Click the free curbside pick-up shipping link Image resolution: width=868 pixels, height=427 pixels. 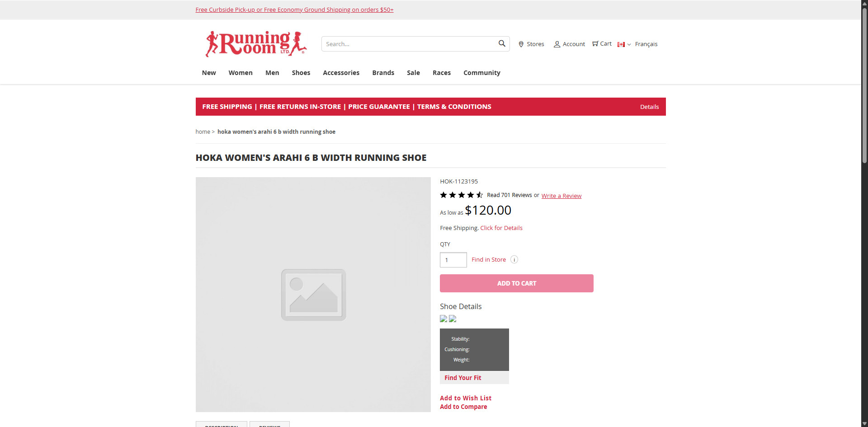(x=294, y=9)
